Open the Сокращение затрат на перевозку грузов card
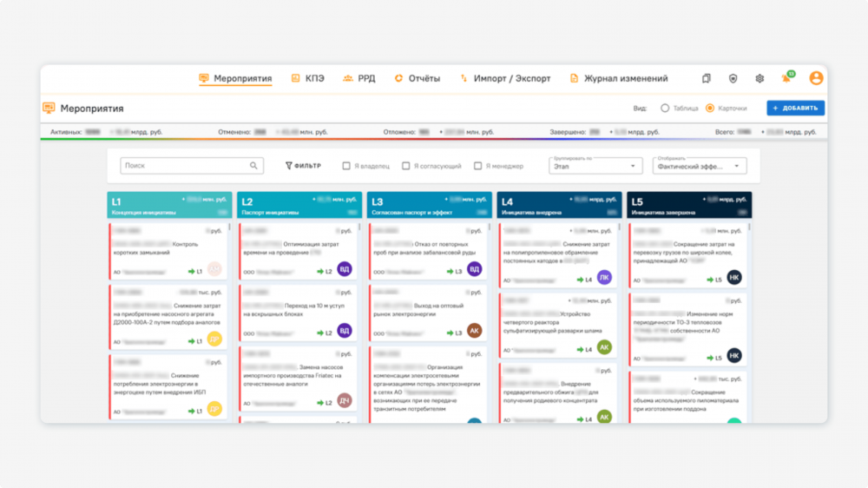This screenshot has width=868, height=488. pyautogui.click(x=687, y=255)
